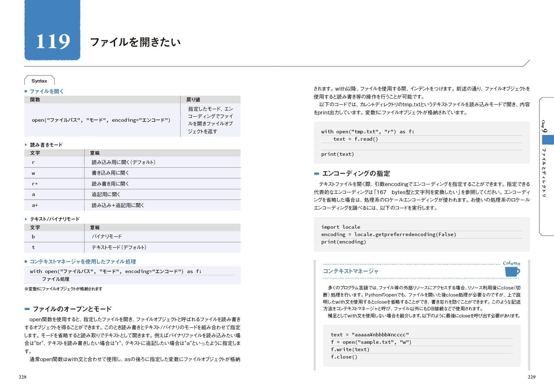Click the code line text = "aaaaa¥nbbbbb¥ncccc"
Screen dimensions: 554x392
pyautogui.click(x=370, y=335)
